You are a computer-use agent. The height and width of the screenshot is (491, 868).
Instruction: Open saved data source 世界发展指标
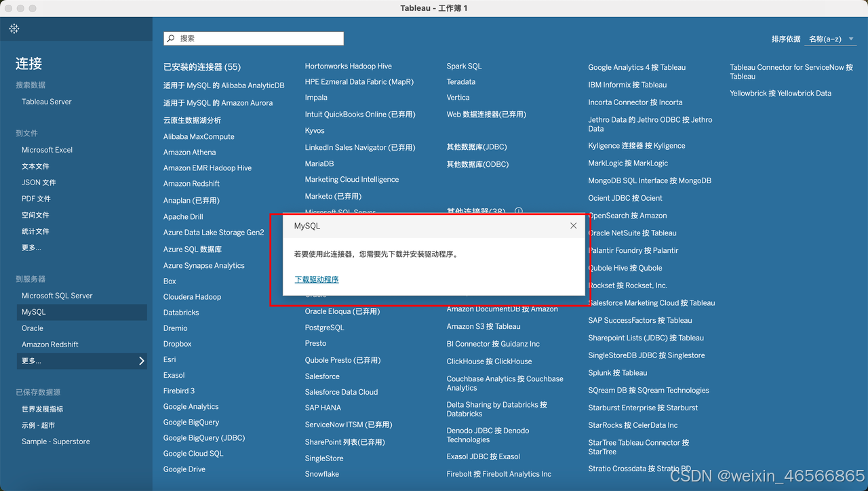pyautogui.click(x=42, y=409)
